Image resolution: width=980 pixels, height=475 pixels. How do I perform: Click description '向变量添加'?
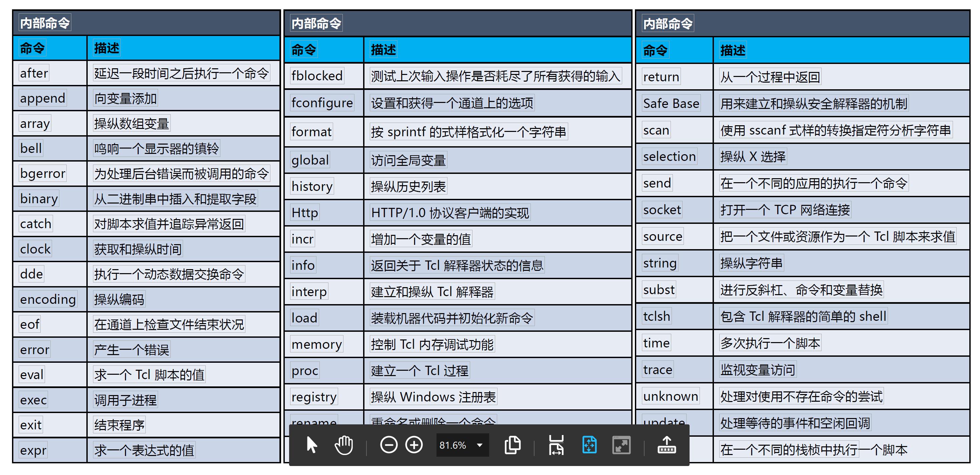(126, 98)
